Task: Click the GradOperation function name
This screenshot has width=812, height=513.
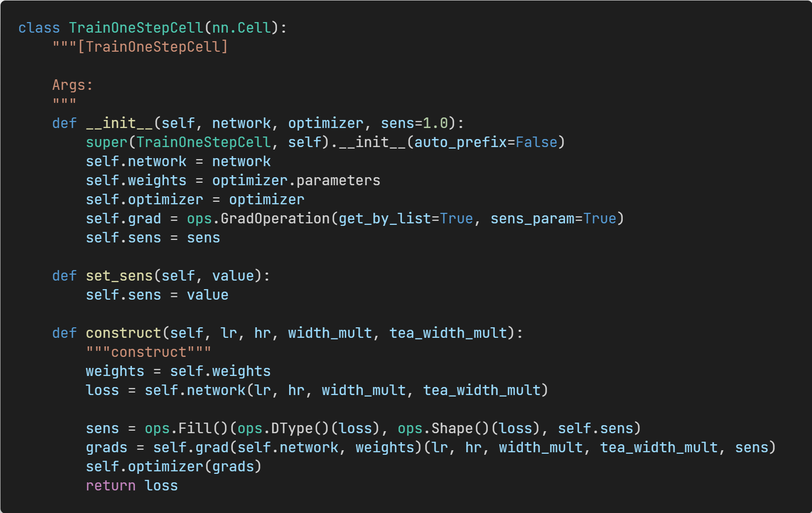Action: [x=275, y=218]
